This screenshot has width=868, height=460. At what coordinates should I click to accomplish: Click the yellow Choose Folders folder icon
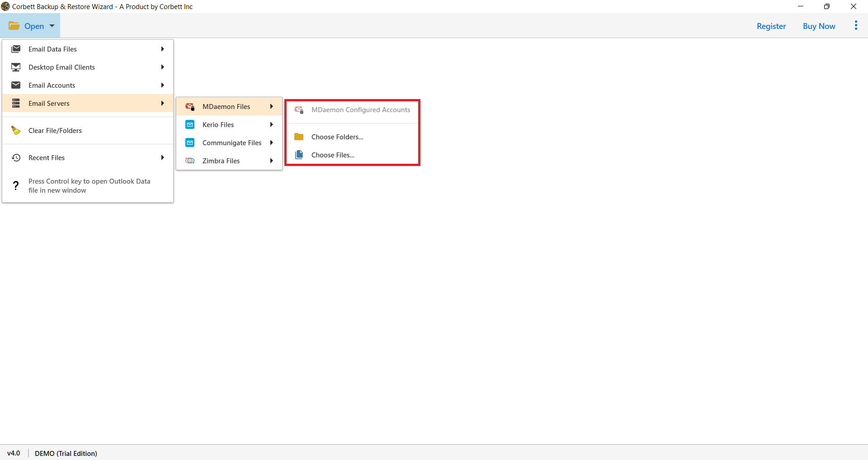pos(299,137)
